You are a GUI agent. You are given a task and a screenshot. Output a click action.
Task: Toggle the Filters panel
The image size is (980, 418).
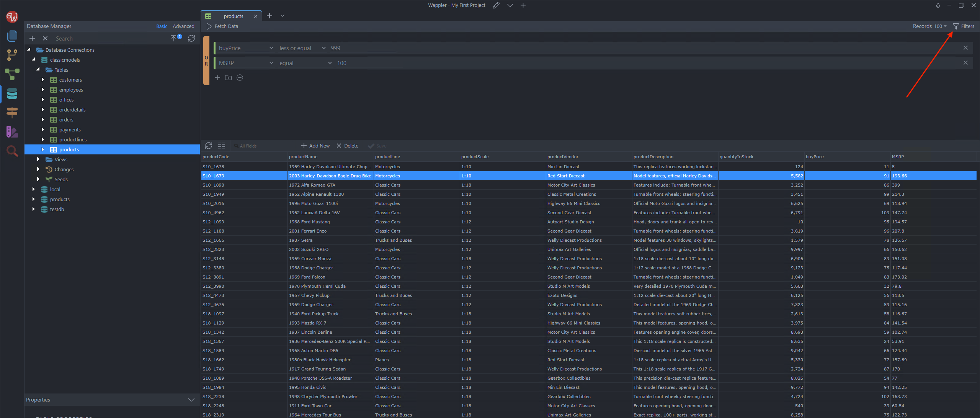coord(963,26)
